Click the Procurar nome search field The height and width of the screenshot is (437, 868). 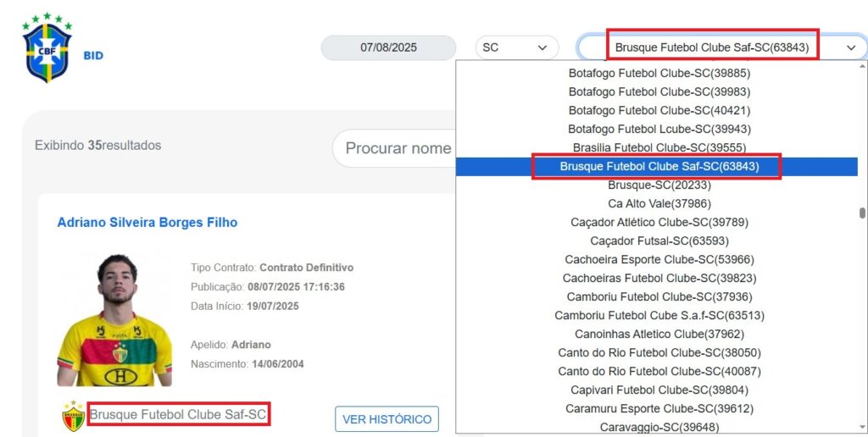[x=394, y=148]
